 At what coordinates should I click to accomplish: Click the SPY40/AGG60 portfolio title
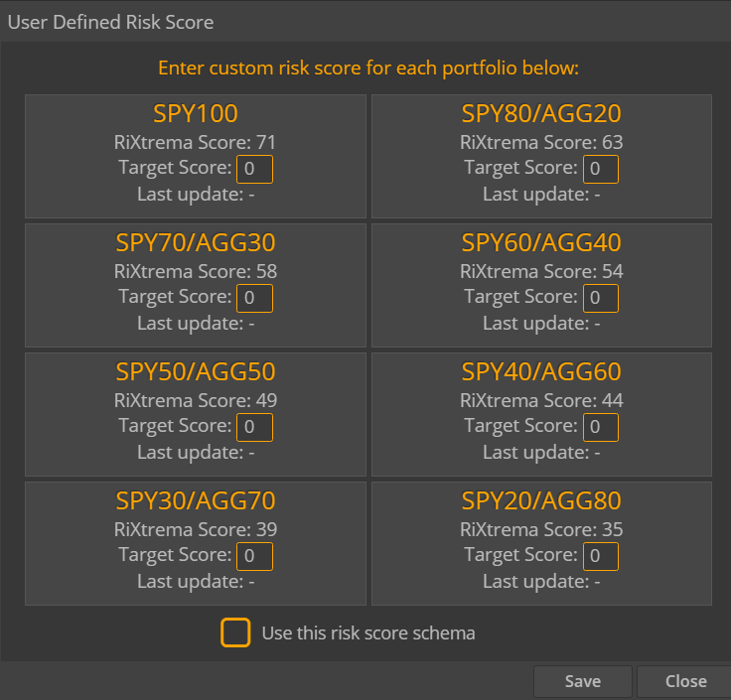coord(541,371)
